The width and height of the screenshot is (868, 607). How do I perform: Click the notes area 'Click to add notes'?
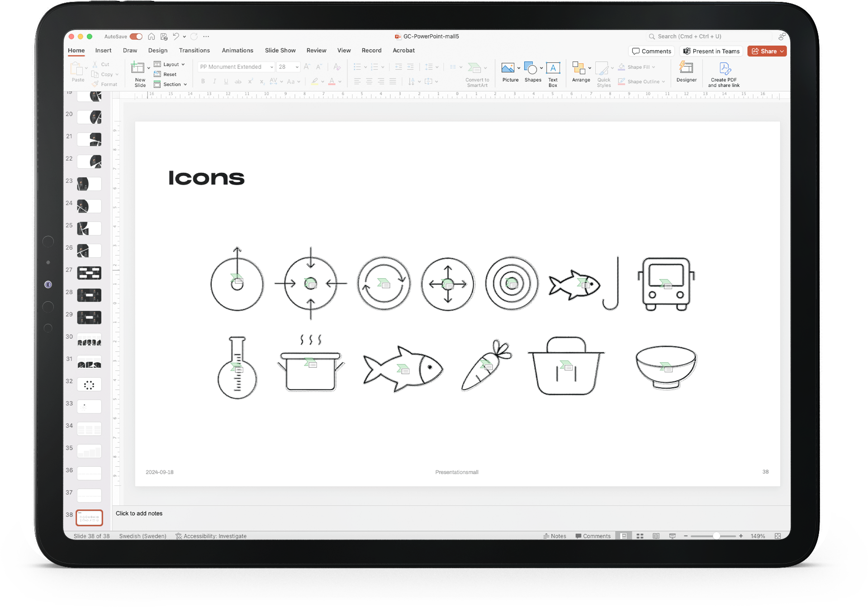(x=139, y=513)
